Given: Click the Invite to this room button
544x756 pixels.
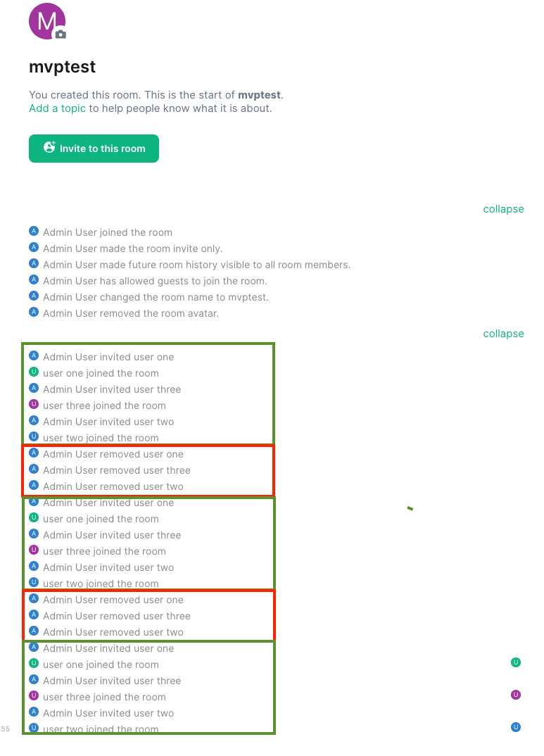Looking at the screenshot, I should [x=94, y=149].
